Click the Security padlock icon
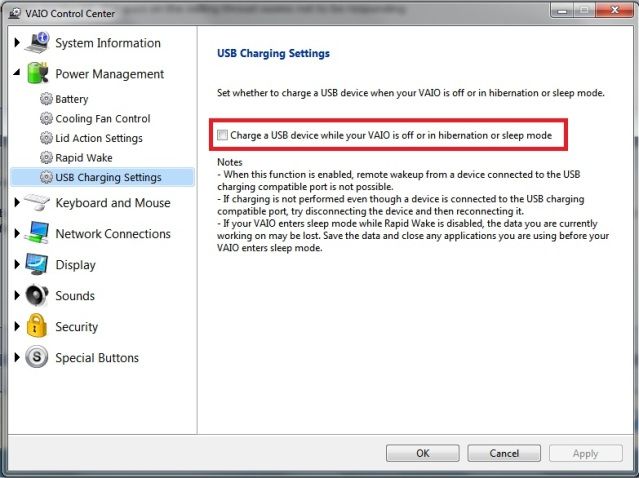The height and width of the screenshot is (478, 639). (37, 327)
